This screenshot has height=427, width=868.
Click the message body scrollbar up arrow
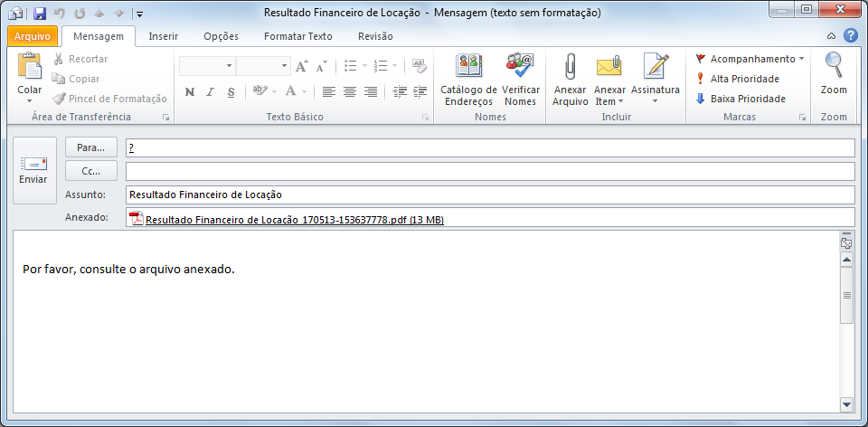coord(846,260)
